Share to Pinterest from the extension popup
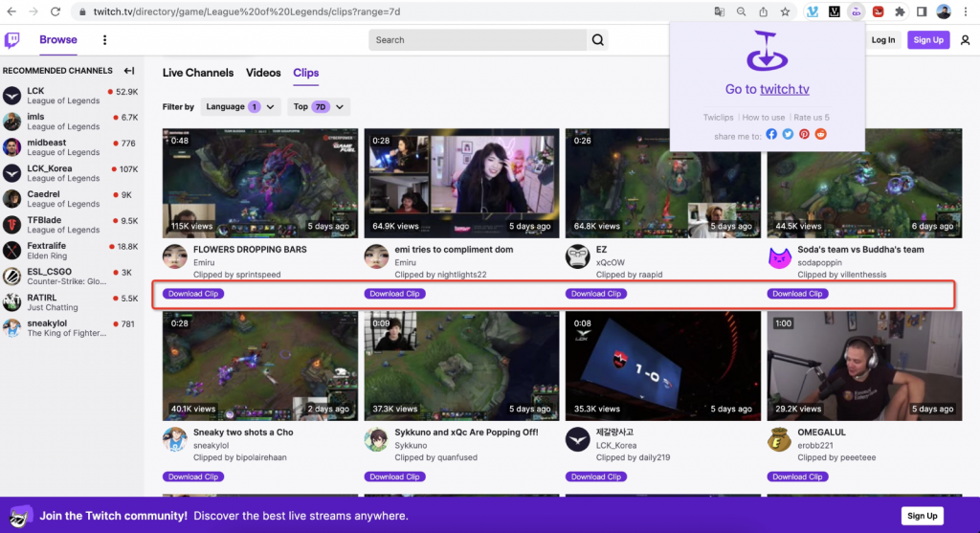Image resolution: width=980 pixels, height=533 pixels. pyautogui.click(x=804, y=134)
